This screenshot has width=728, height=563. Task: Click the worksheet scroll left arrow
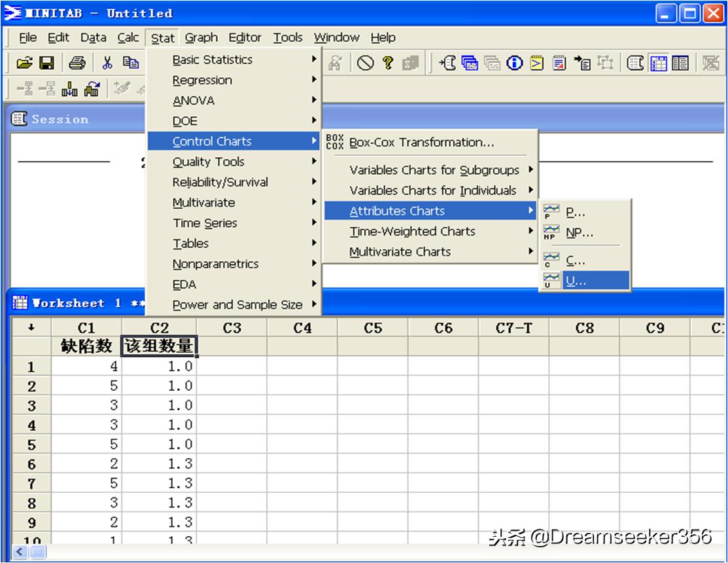point(18,553)
